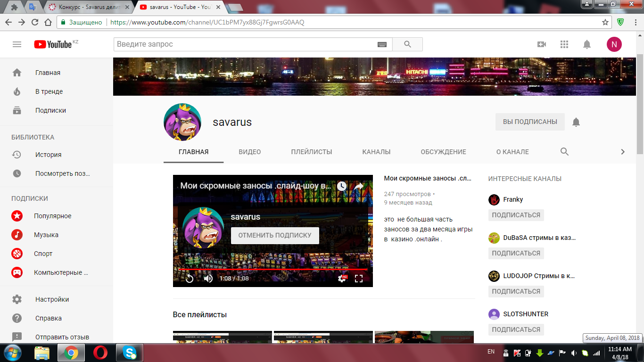Go to the YouTube logo home

coord(53,44)
